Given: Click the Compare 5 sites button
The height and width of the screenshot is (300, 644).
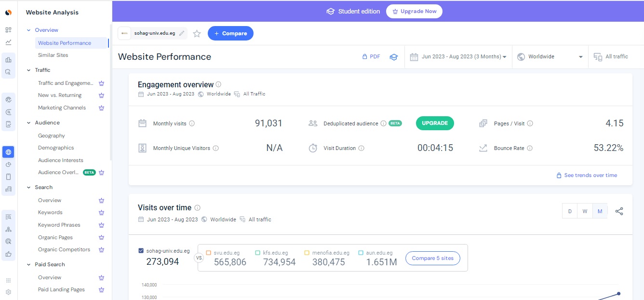Looking at the screenshot, I should coord(433,258).
